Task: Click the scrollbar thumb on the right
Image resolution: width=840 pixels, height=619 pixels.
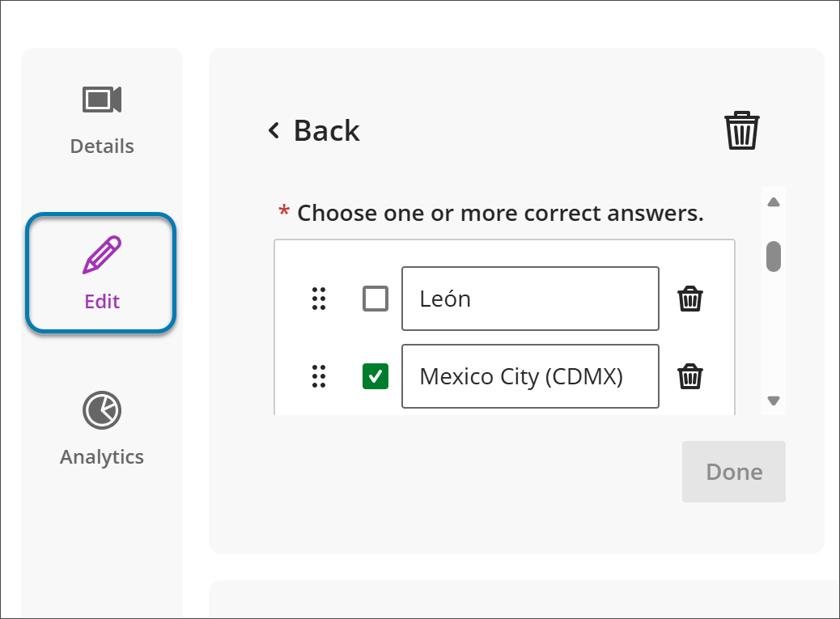Action: 773,255
